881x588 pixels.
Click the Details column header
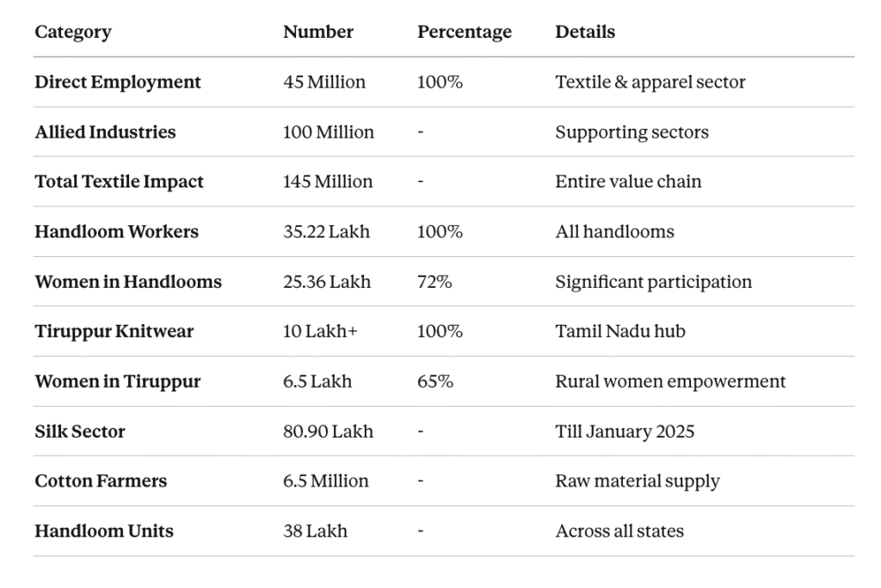585,33
